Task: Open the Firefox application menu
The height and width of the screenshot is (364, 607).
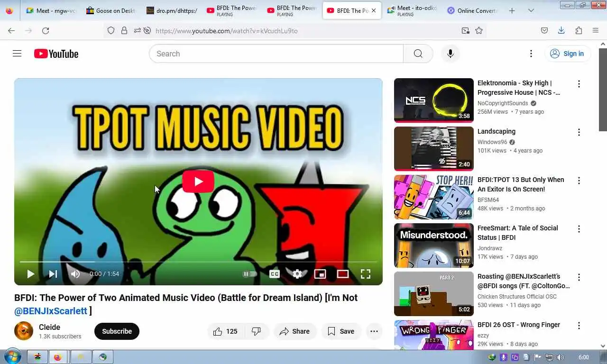Action: (596, 30)
